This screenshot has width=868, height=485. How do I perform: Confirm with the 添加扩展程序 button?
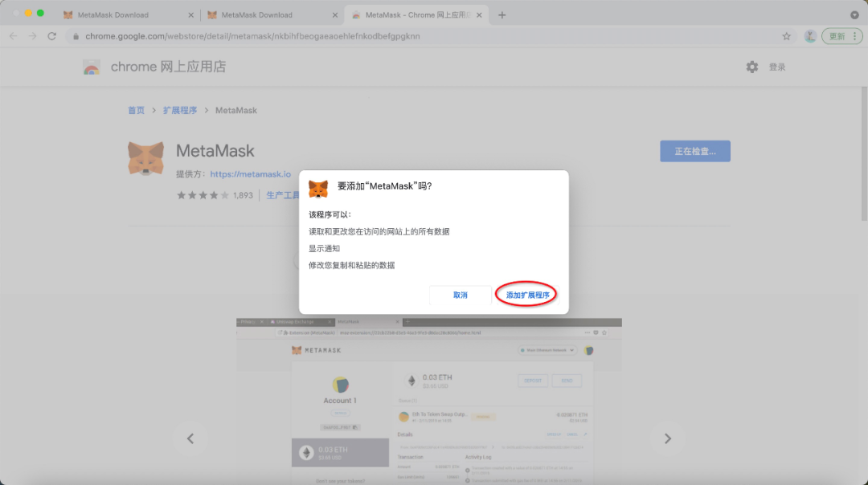click(527, 295)
